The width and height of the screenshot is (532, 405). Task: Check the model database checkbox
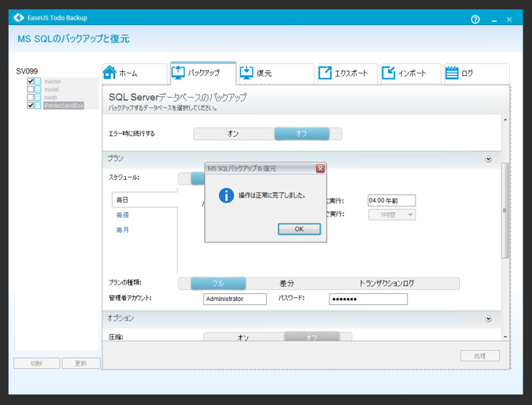pyautogui.click(x=31, y=89)
